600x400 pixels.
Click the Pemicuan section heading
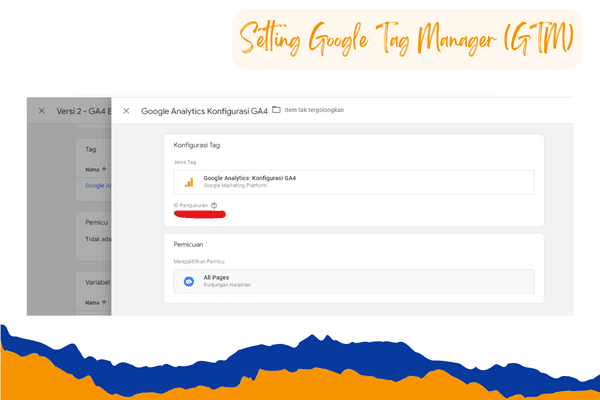(x=188, y=245)
